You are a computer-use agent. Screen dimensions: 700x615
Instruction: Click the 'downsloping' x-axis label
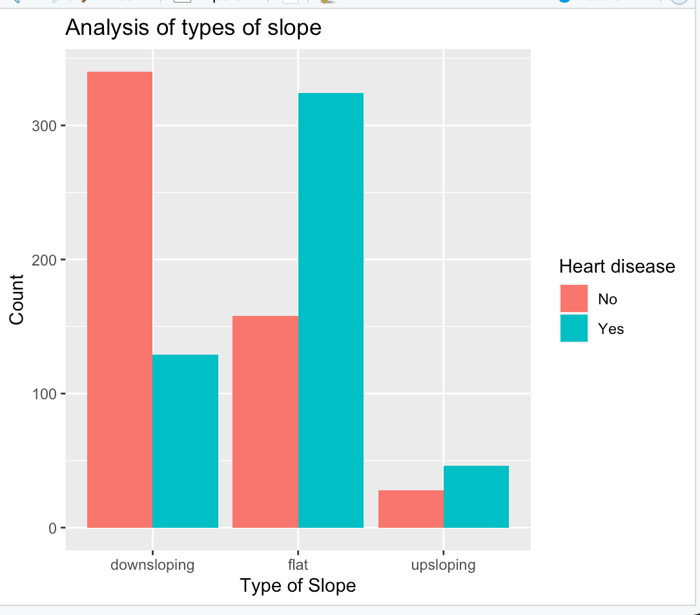152,565
